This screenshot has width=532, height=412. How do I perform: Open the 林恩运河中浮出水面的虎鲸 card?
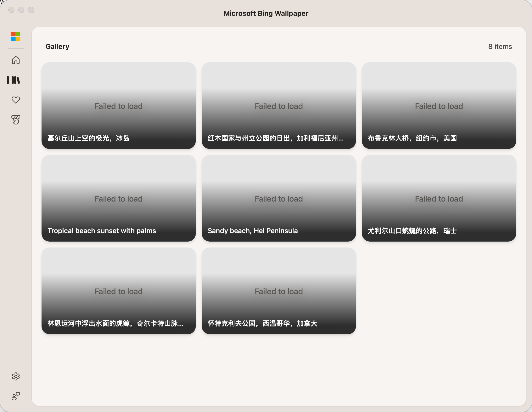(119, 291)
